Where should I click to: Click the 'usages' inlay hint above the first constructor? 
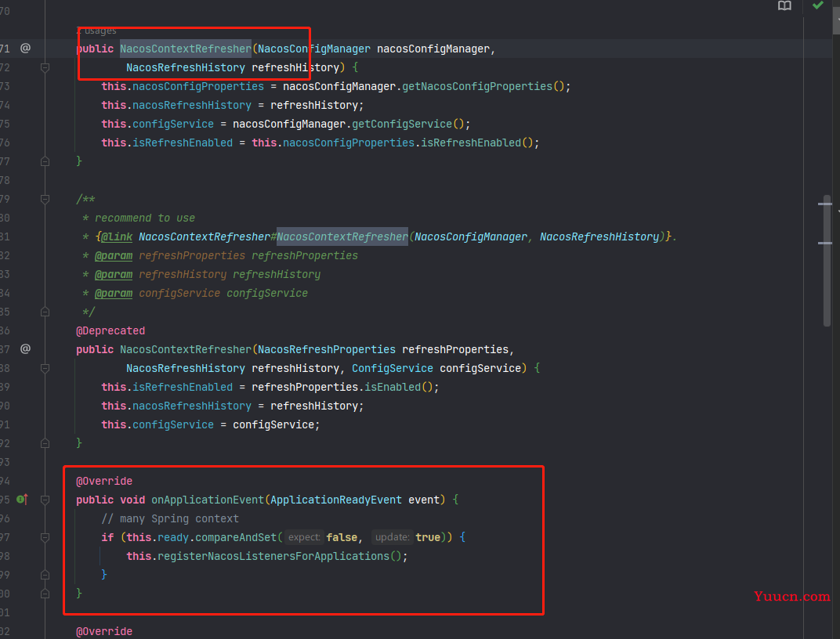(x=96, y=31)
